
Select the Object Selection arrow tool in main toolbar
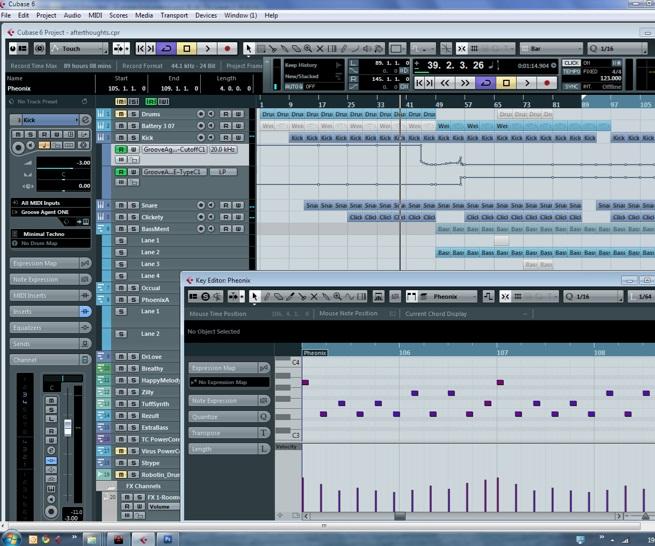coord(249,48)
